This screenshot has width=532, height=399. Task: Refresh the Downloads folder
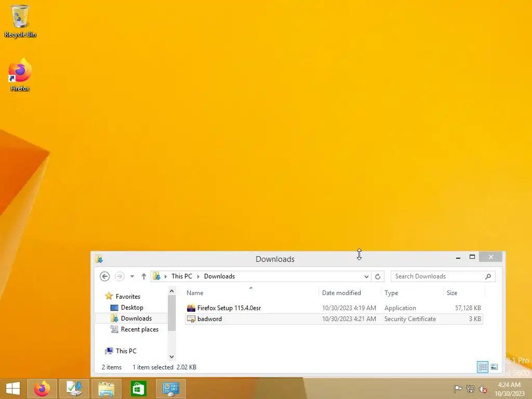(378, 276)
